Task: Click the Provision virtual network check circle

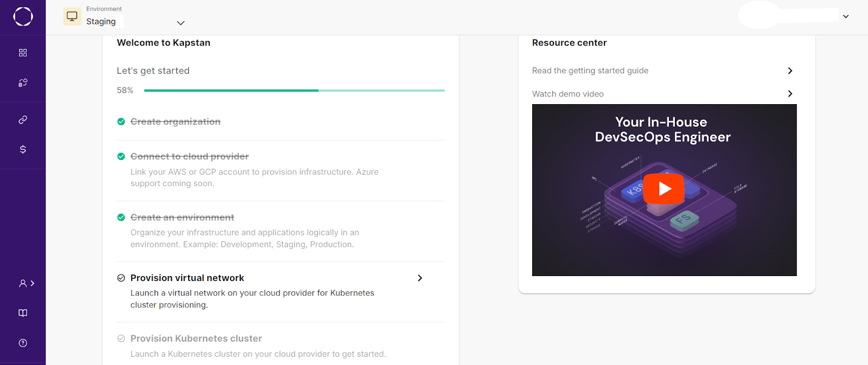Action: point(121,278)
